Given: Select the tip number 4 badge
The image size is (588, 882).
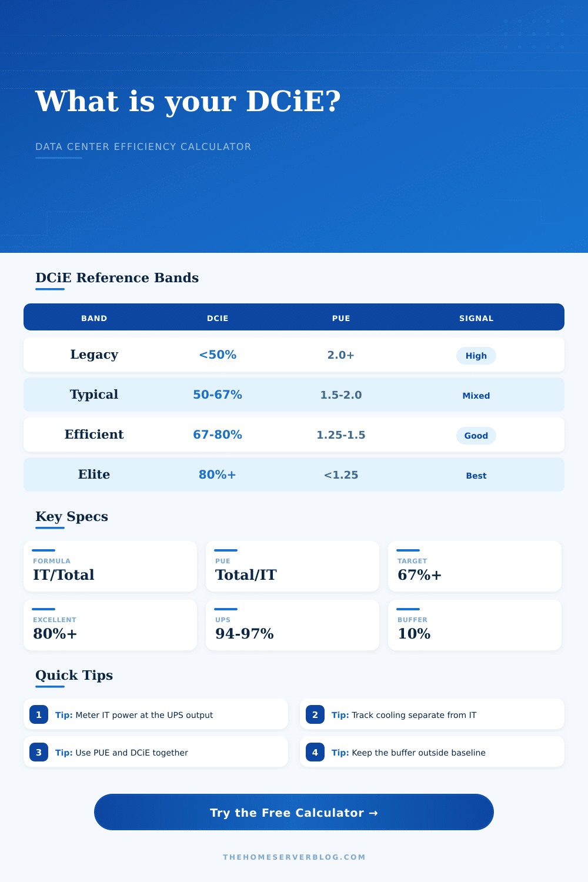Looking at the screenshot, I should click(315, 753).
